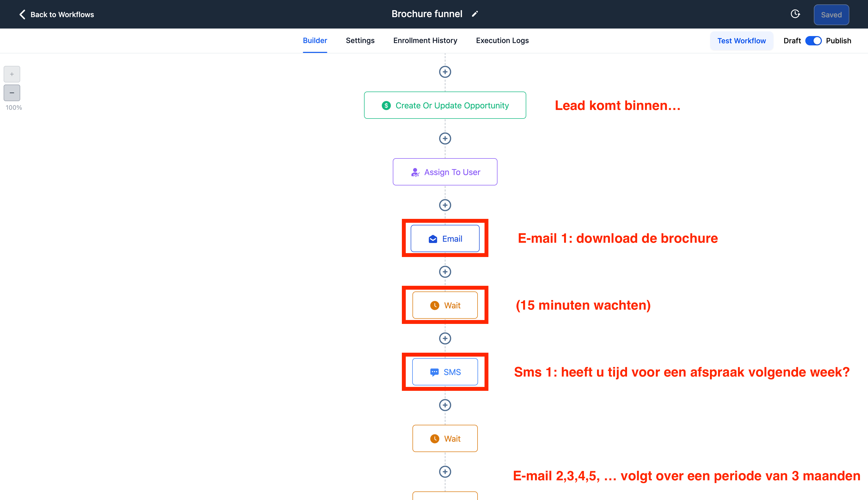Screen dimensions: 868x500
Task: Open the Settings tab
Action: click(360, 40)
